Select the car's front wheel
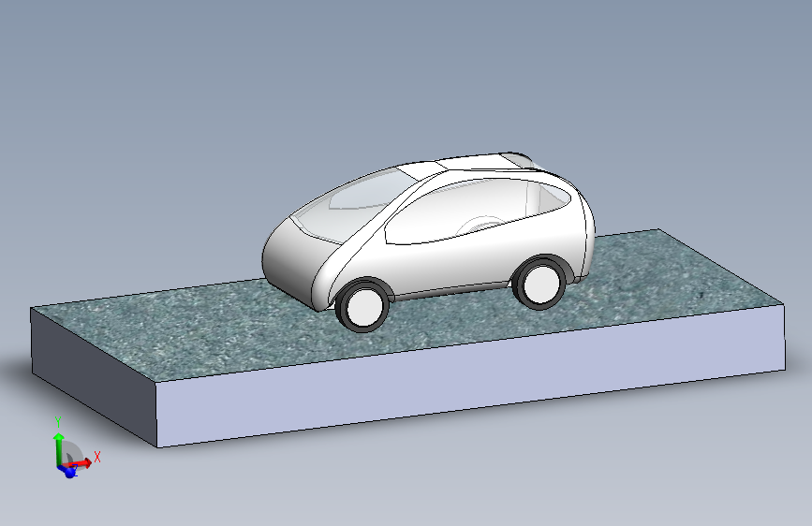812x526 pixels. [x=362, y=306]
